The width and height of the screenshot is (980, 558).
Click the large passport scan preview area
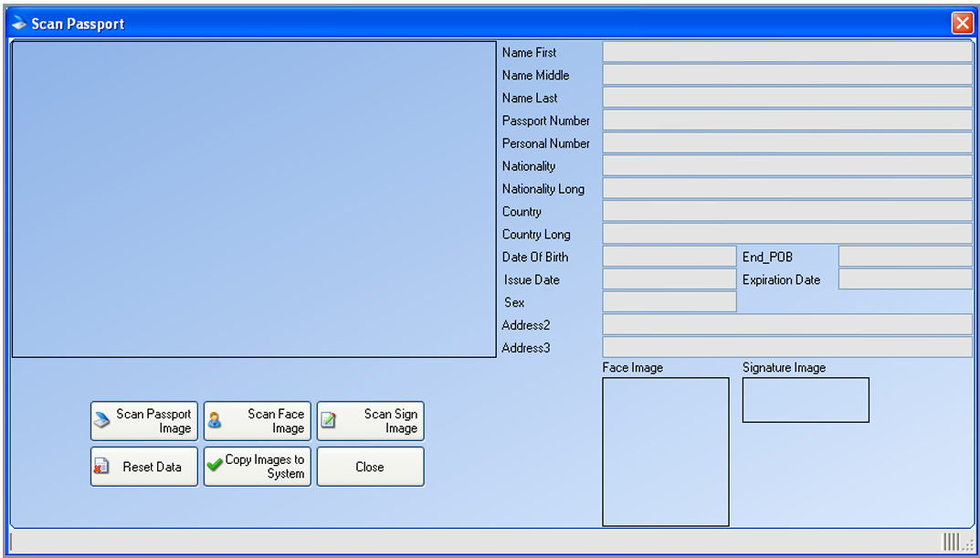click(x=253, y=199)
